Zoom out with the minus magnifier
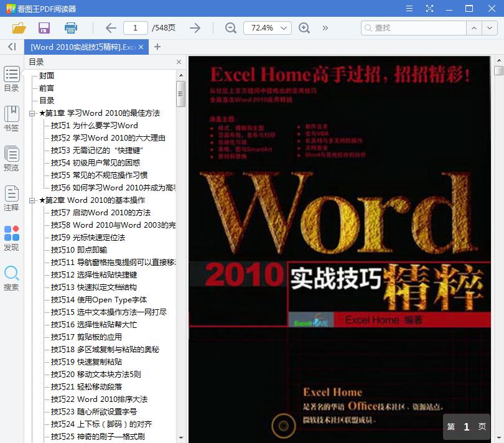 click(x=230, y=28)
